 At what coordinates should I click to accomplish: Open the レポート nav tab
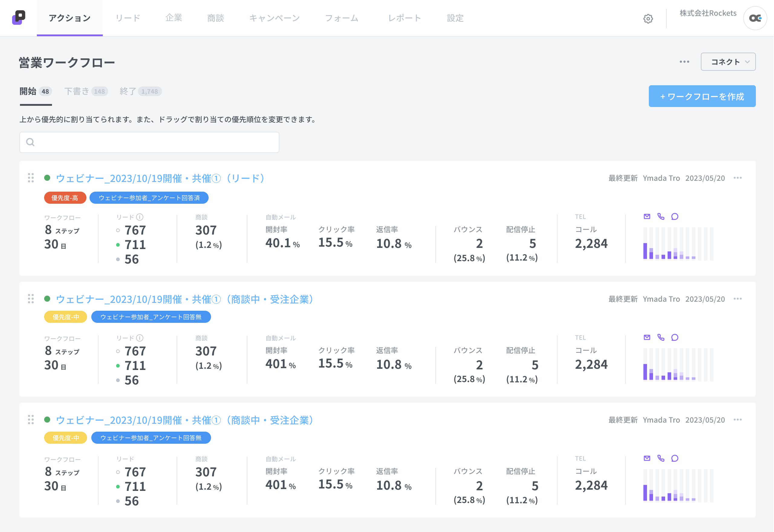pos(405,18)
